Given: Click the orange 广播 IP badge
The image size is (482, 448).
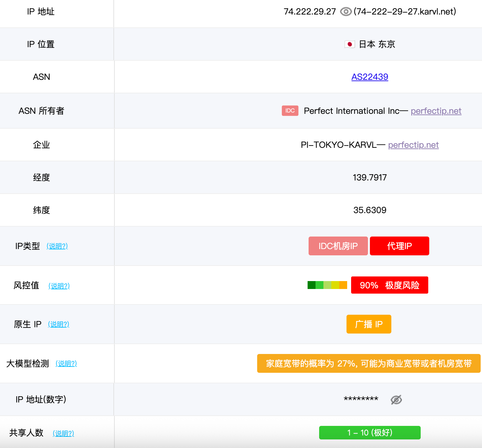Looking at the screenshot, I should click(369, 324).
